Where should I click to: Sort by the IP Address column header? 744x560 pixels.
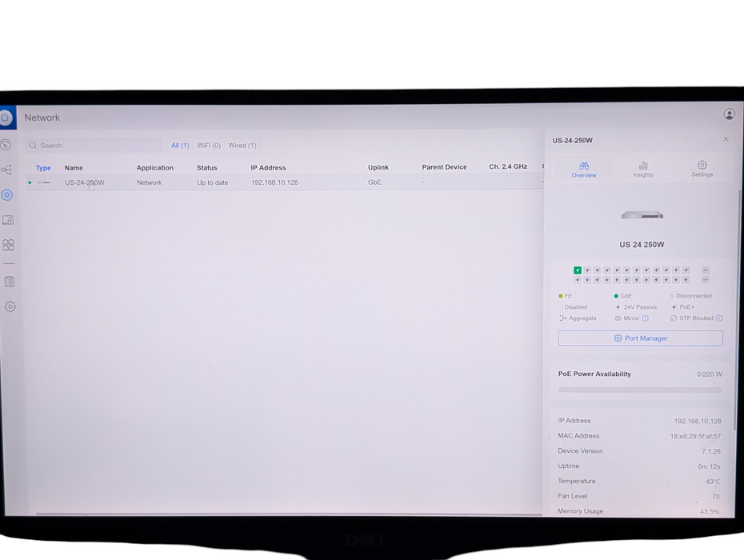(268, 168)
